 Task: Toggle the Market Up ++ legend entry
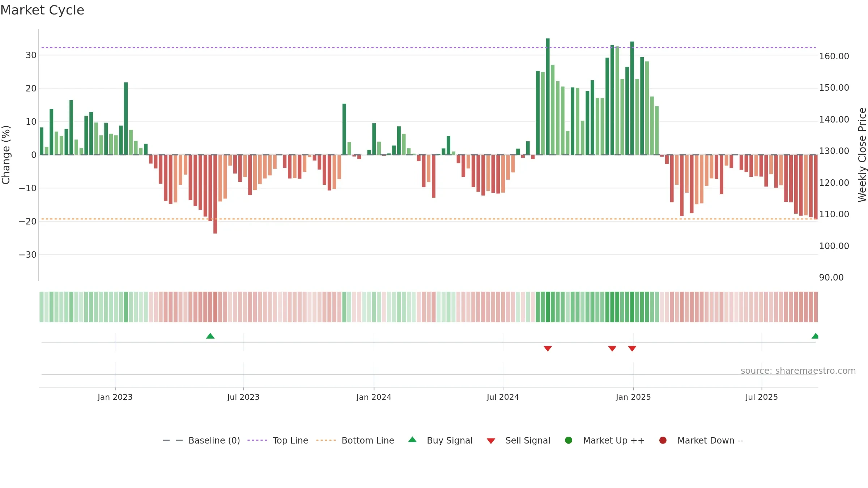[604, 441]
